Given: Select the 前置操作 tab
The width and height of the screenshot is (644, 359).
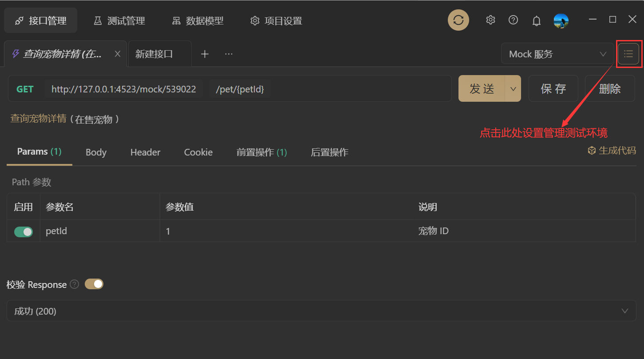Looking at the screenshot, I should [262, 152].
